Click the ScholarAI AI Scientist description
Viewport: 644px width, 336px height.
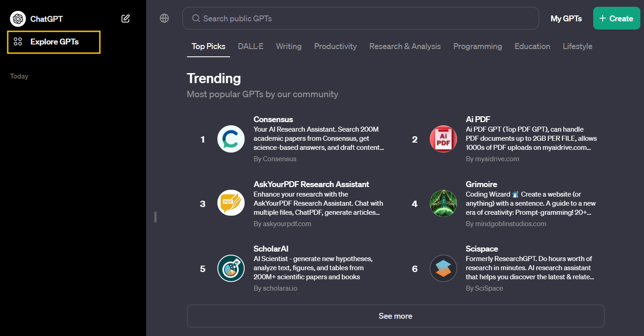pyautogui.click(x=313, y=268)
